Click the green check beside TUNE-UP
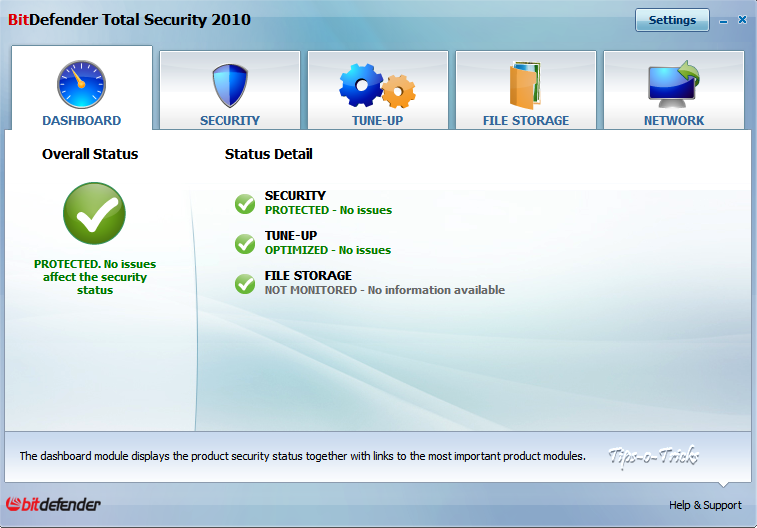 (245, 244)
